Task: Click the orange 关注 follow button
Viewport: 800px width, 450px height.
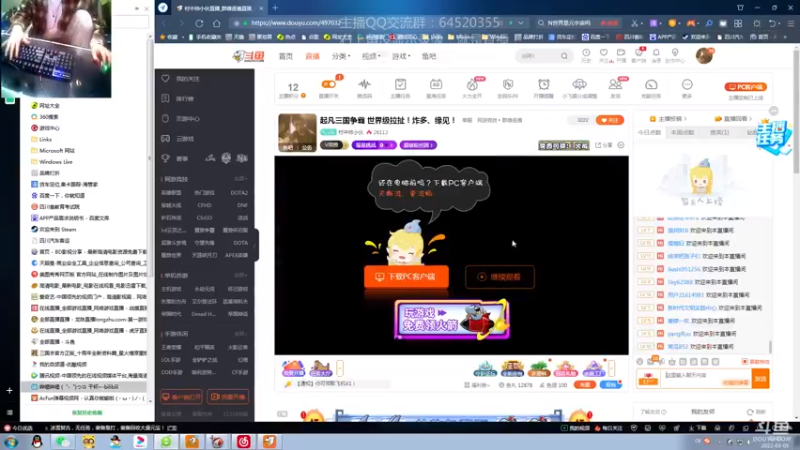Action: 609,120
